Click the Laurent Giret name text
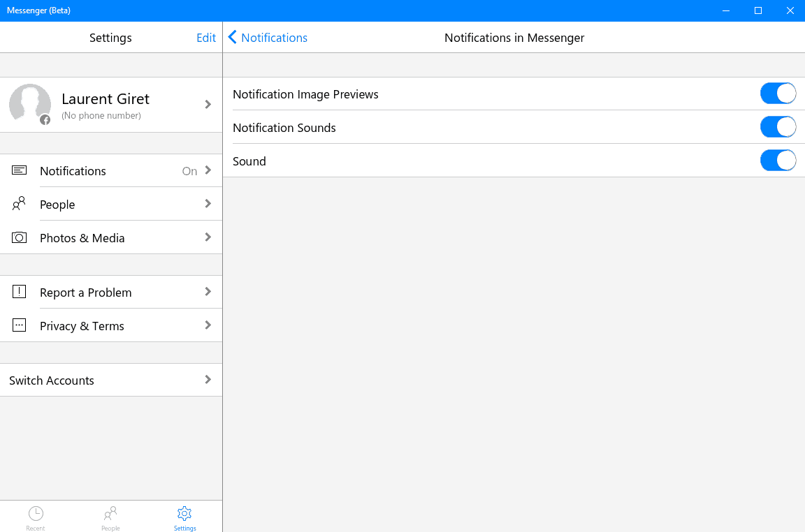805x532 pixels. (x=106, y=98)
